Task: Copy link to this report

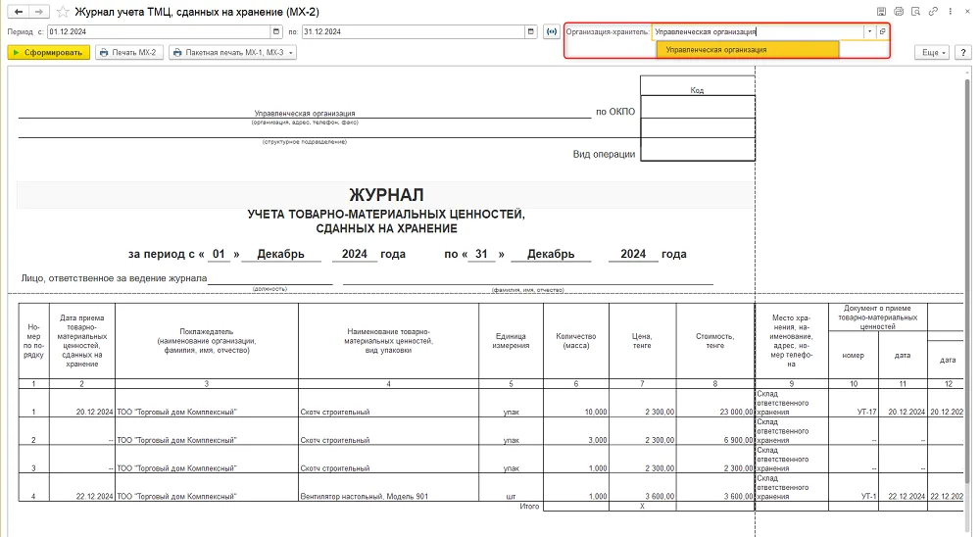Action: [x=933, y=11]
